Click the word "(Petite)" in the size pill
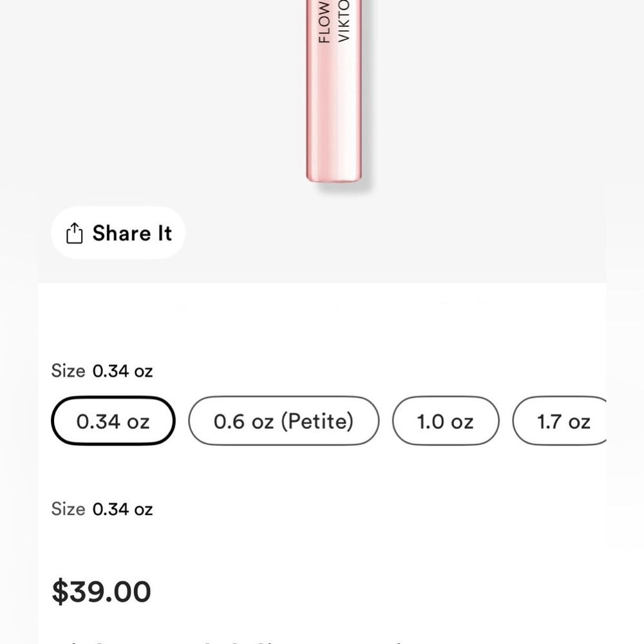The height and width of the screenshot is (644, 644). click(x=317, y=421)
